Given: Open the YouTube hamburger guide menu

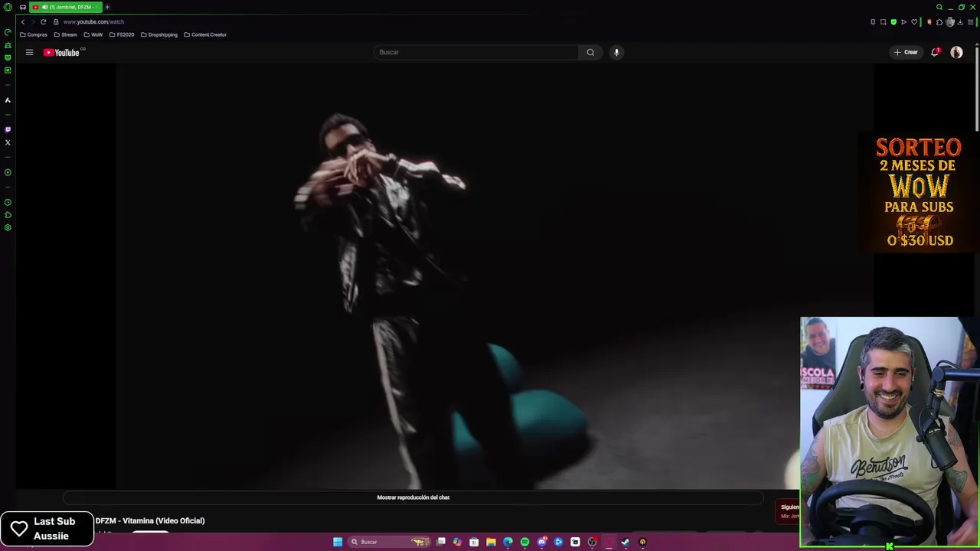Looking at the screenshot, I should point(29,52).
